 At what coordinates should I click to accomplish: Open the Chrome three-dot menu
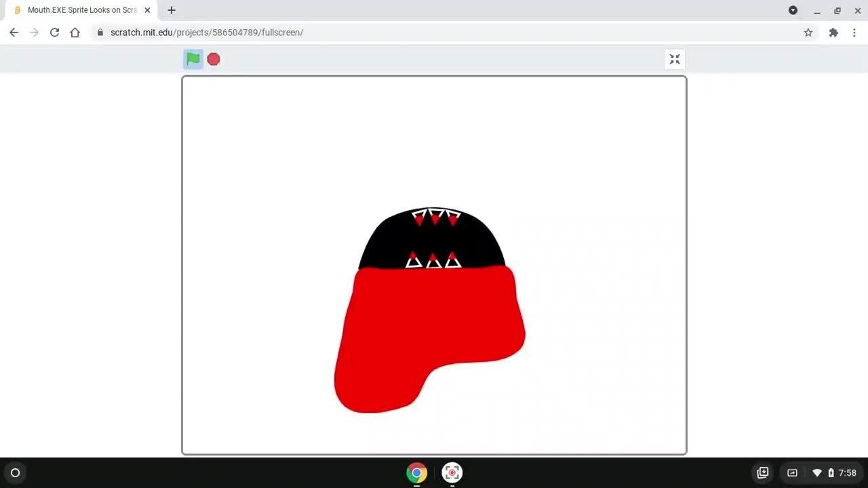854,33
